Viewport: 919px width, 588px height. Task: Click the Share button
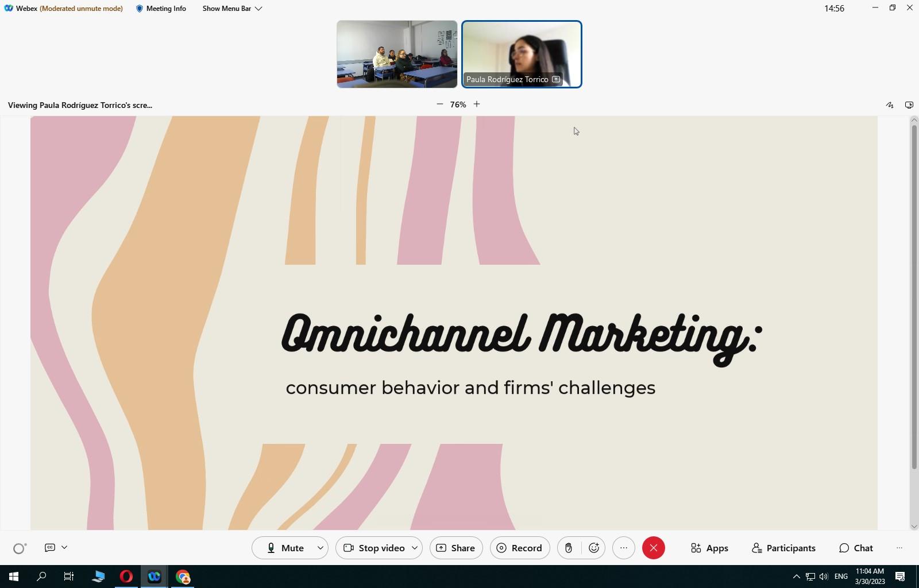pos(456,548)
